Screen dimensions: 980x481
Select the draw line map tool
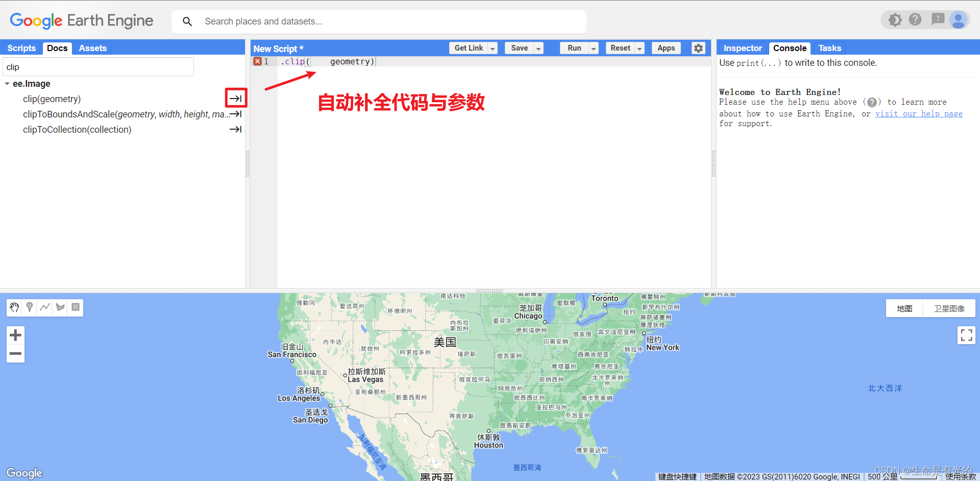click(x=45, y=307)
